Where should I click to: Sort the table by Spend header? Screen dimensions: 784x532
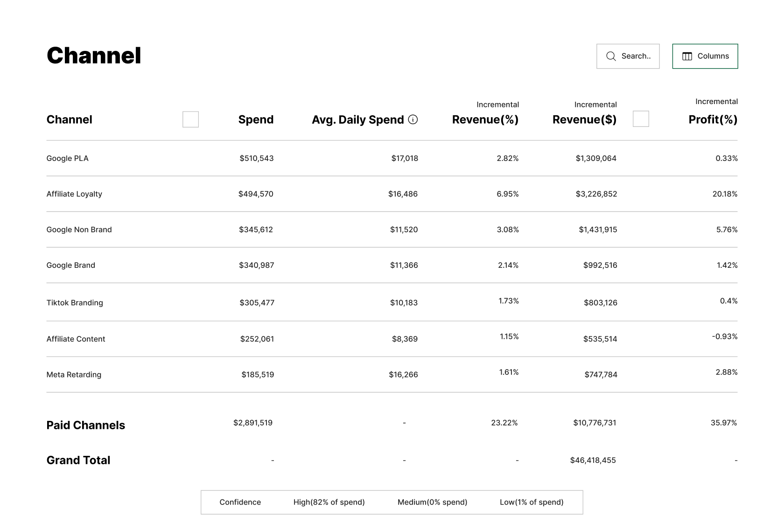coord(256,119)
